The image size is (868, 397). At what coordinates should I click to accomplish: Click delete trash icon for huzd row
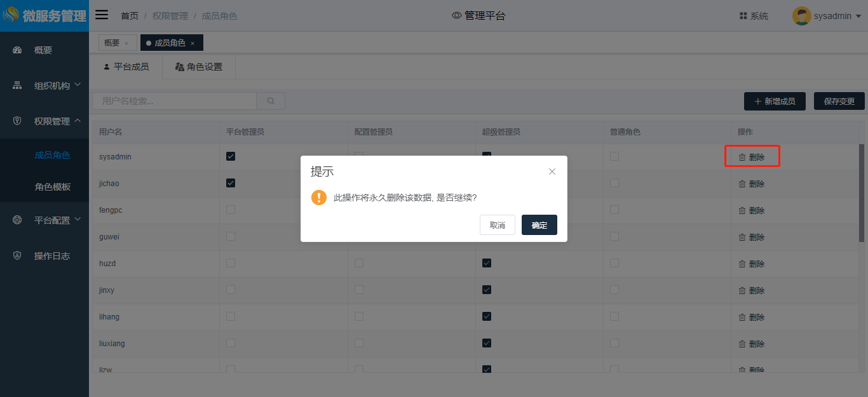pos(742,264)
